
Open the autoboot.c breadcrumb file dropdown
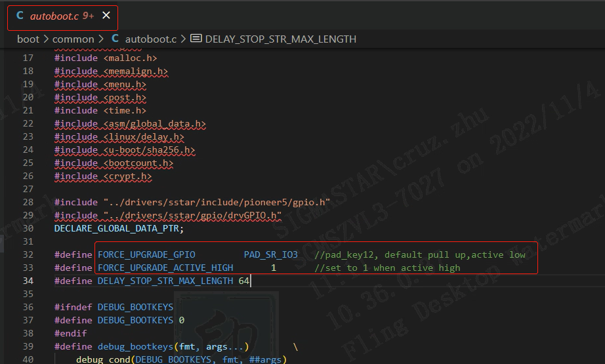[x=150, y=39]
